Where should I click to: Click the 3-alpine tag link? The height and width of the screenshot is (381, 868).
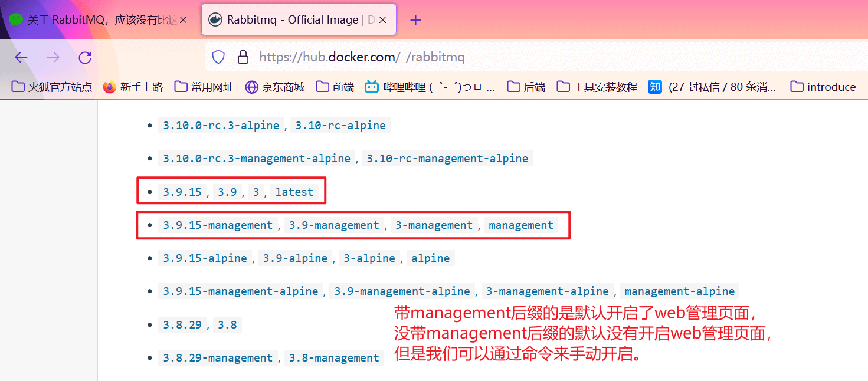point(369,258)
